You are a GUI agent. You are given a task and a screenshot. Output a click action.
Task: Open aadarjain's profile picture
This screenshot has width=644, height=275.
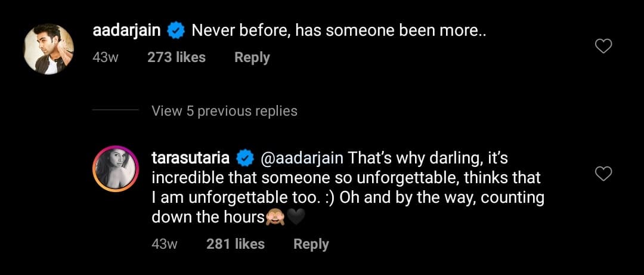[49, 49]
